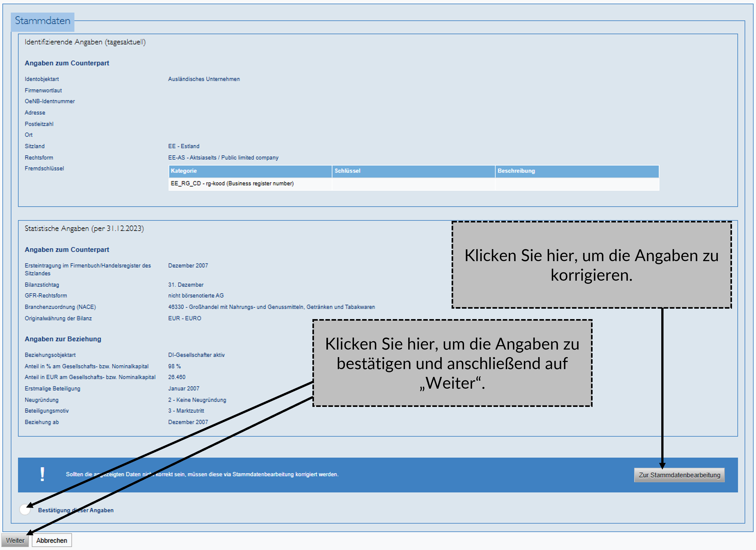
Task: Click the empty Schlüssel cell in table
Action: (x=413, y=184)
